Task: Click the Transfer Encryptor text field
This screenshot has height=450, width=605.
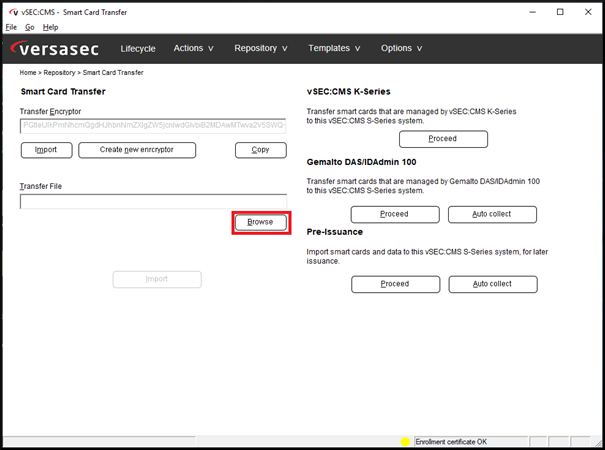Action: 153,126
